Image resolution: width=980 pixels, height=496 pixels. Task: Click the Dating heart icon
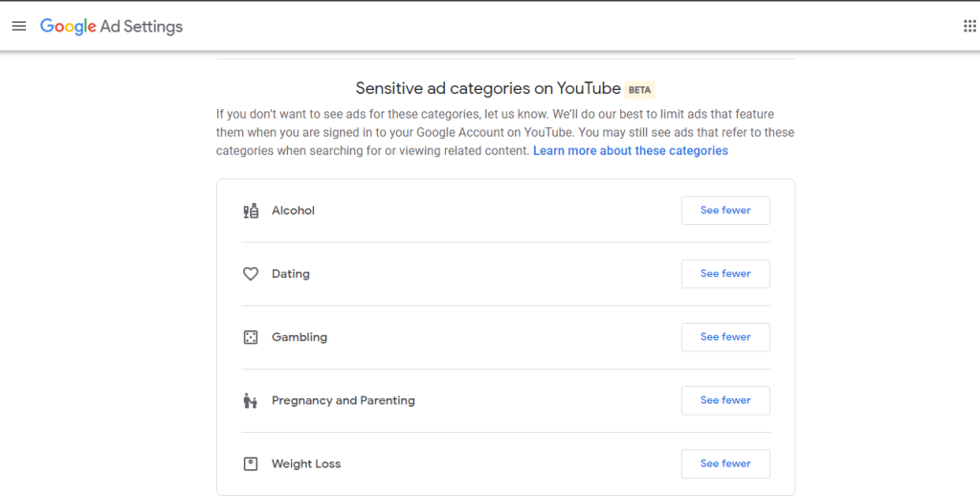[251, 274]
